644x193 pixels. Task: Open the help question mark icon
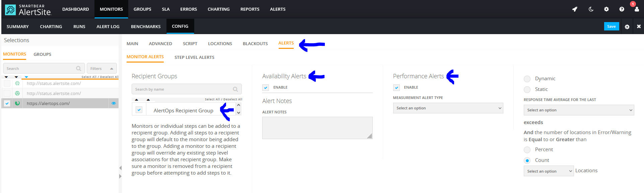coord(622,9)
